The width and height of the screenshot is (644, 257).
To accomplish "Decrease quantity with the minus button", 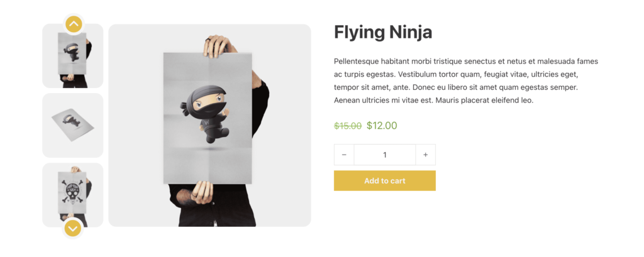I will coord(344,155).
